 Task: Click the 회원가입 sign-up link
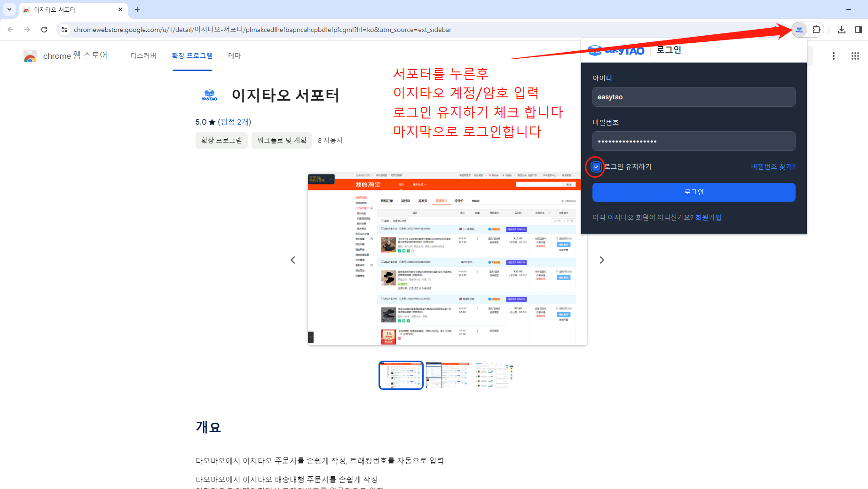click(708, 217)
